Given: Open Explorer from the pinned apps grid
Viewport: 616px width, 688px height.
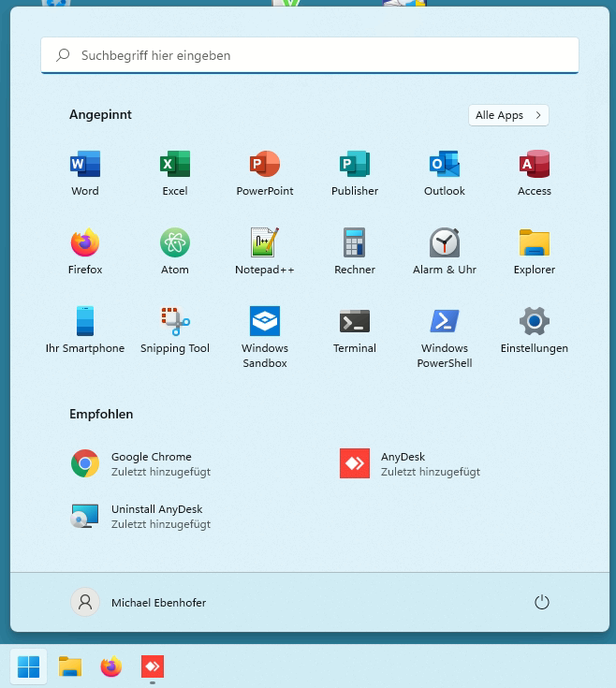Looking at the screenshot, I should tap(535, 252).
